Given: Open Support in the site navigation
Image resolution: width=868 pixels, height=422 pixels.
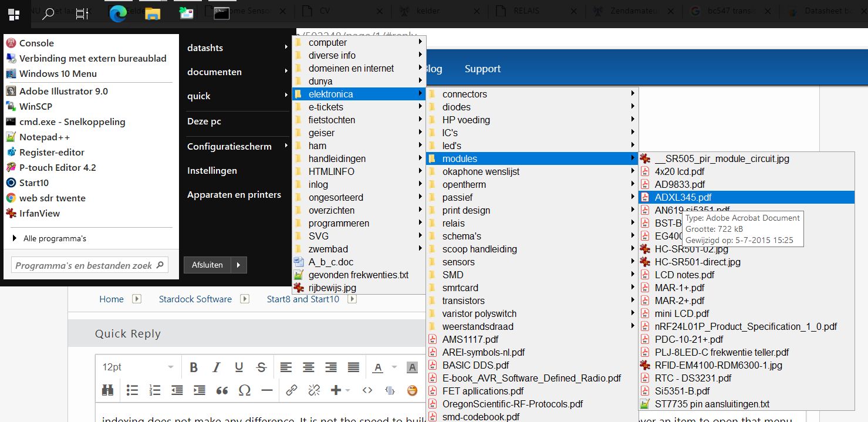Looking at the screenshot, I should pyautogui.click(x=482, y=69).
